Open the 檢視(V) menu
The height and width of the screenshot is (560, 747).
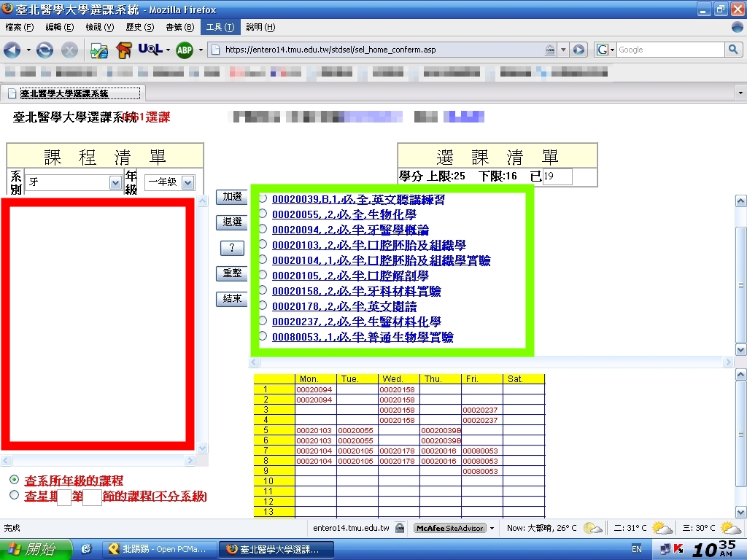coord(99,27)
